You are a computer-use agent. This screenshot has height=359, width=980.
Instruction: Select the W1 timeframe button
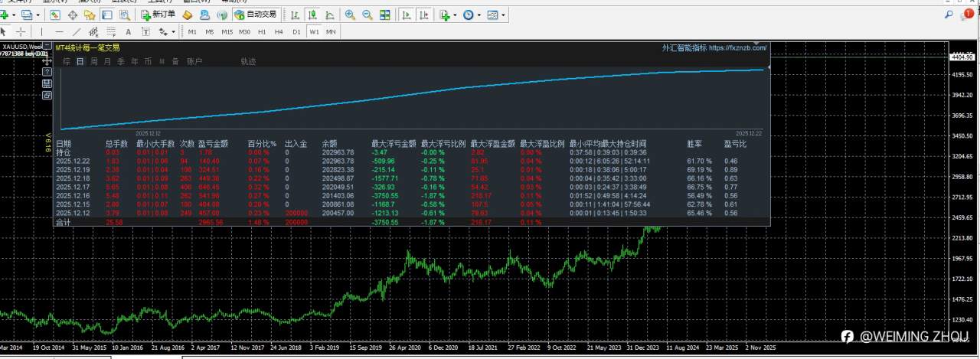tap(314, 31)
